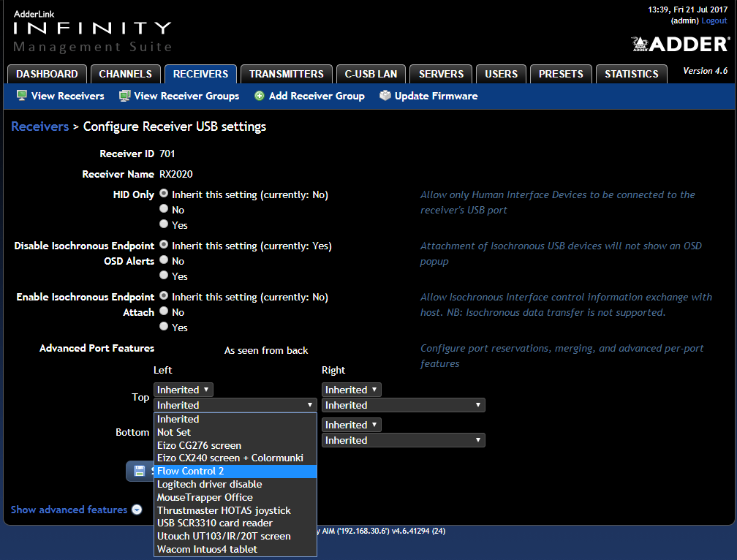Screen dimensions: 737x560
Task: Choose MouseTrapper Office option
Action: click(x=235, y=498)
